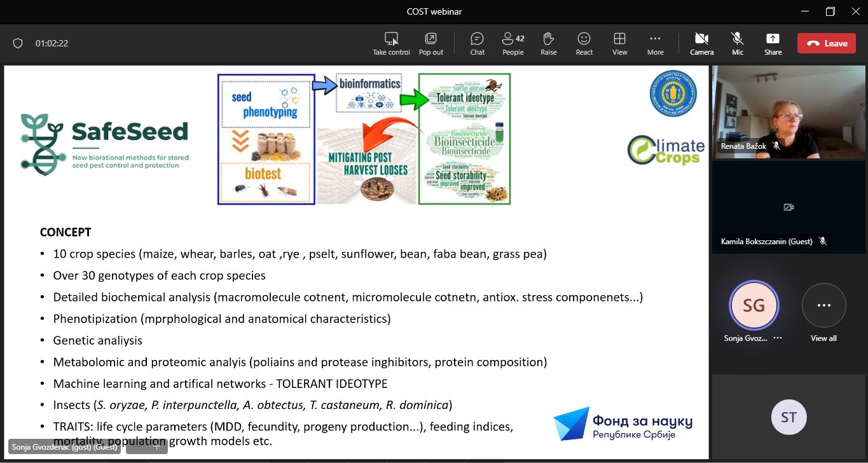The width and height of the screenshot is (868, 463).
Task: Select Kamila Bokszczanin's participant tile
Action: 789,207
